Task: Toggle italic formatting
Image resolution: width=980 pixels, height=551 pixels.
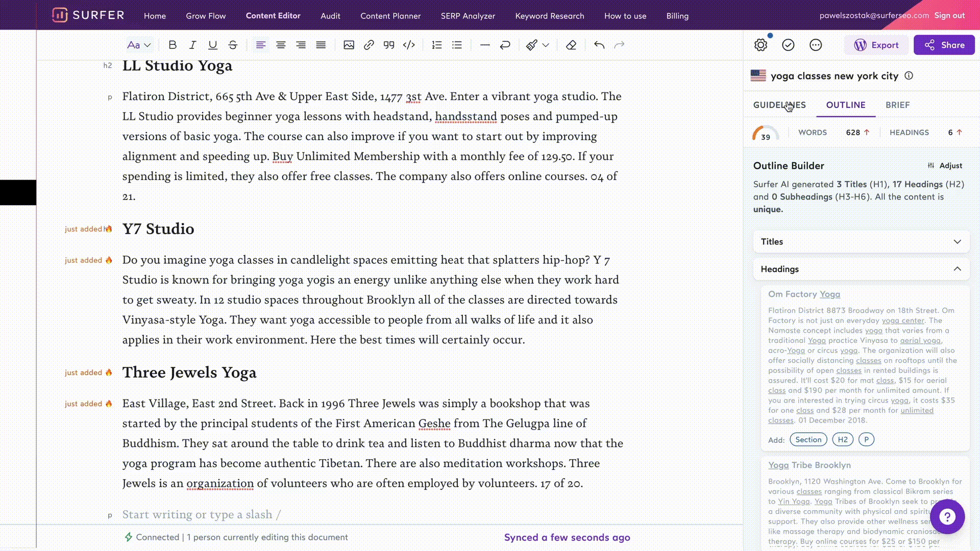Action: click(192, 45)
